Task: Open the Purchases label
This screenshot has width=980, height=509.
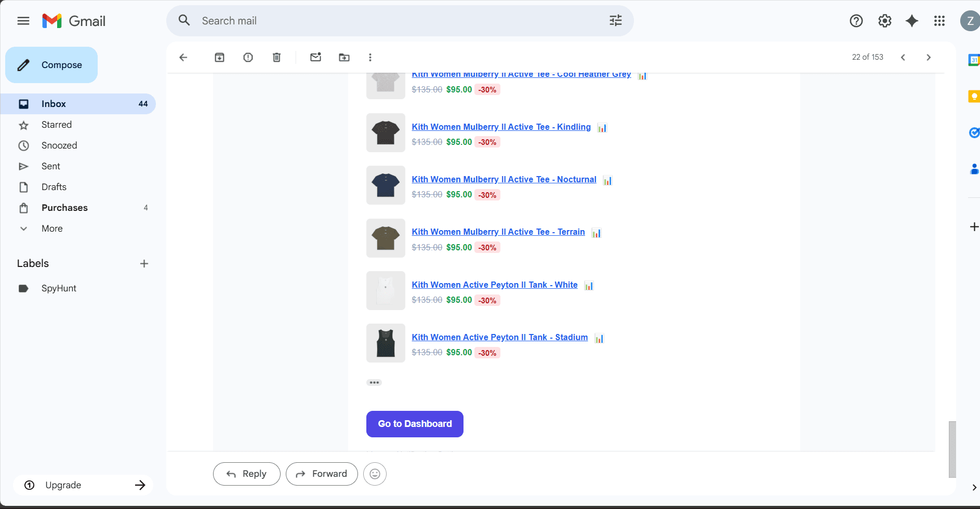Action: tap(64, 208)
